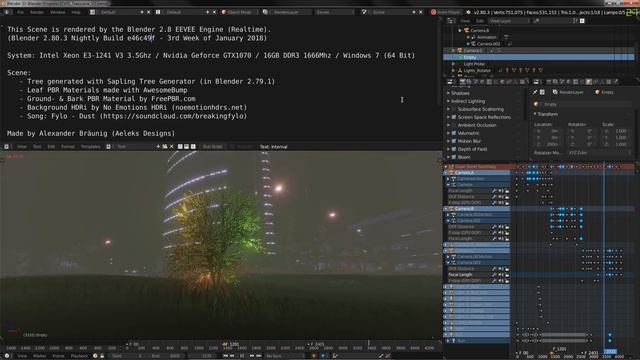Open the File menu in top bar
Image resolution: width=640 pixels, height=360 pixels.
(20, 12)
